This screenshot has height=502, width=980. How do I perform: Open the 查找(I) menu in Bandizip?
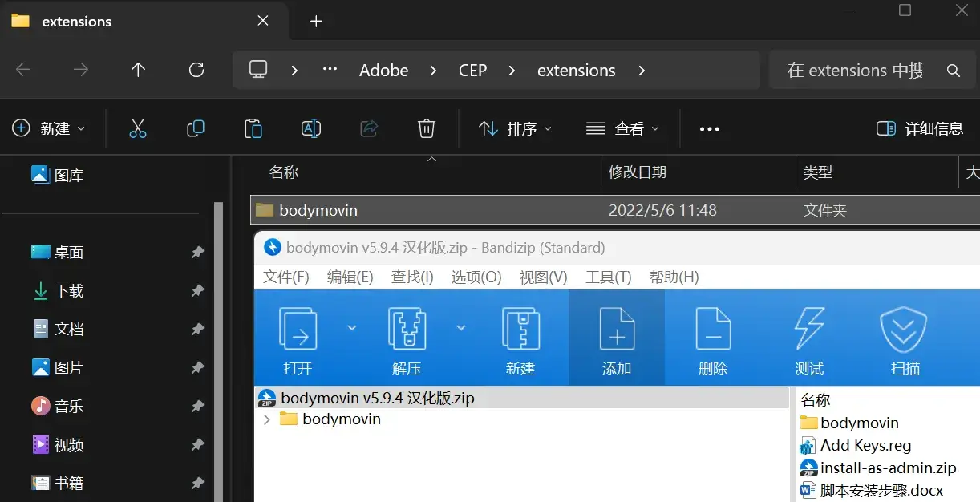412,277
